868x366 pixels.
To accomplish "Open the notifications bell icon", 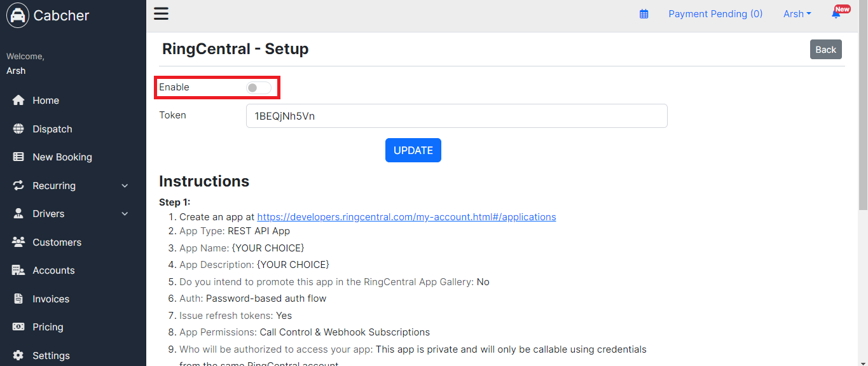I will pyautogui.click(x=836, y=14).
